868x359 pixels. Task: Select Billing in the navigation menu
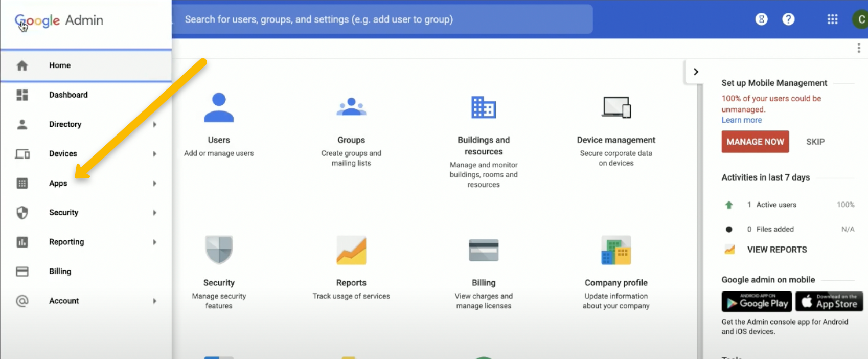pos(86,272)
